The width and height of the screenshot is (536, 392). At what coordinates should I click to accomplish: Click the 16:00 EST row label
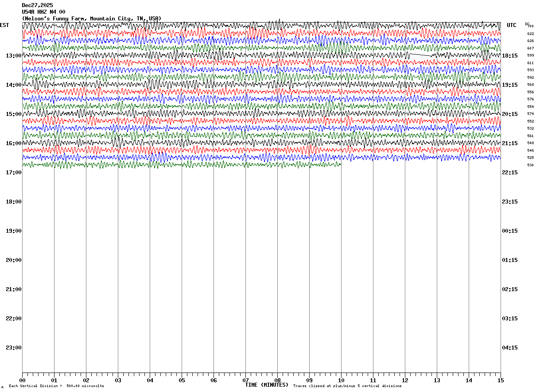(x=14, y=143)
